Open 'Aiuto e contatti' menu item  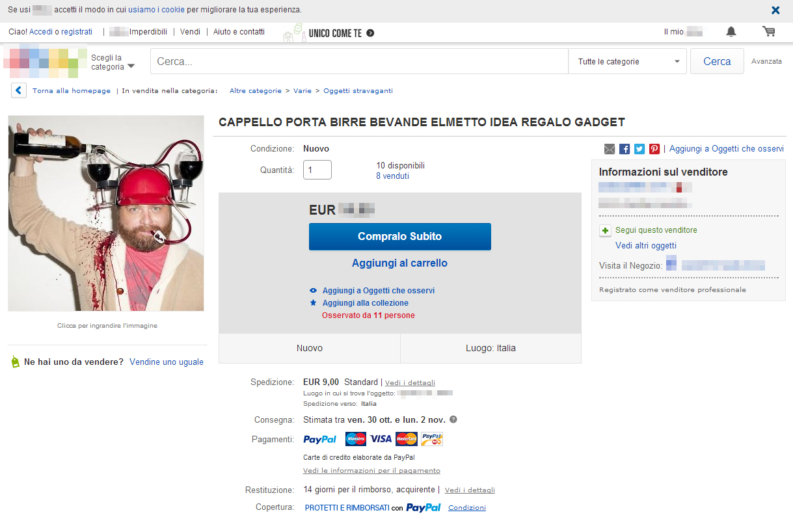tap(239, 32)
